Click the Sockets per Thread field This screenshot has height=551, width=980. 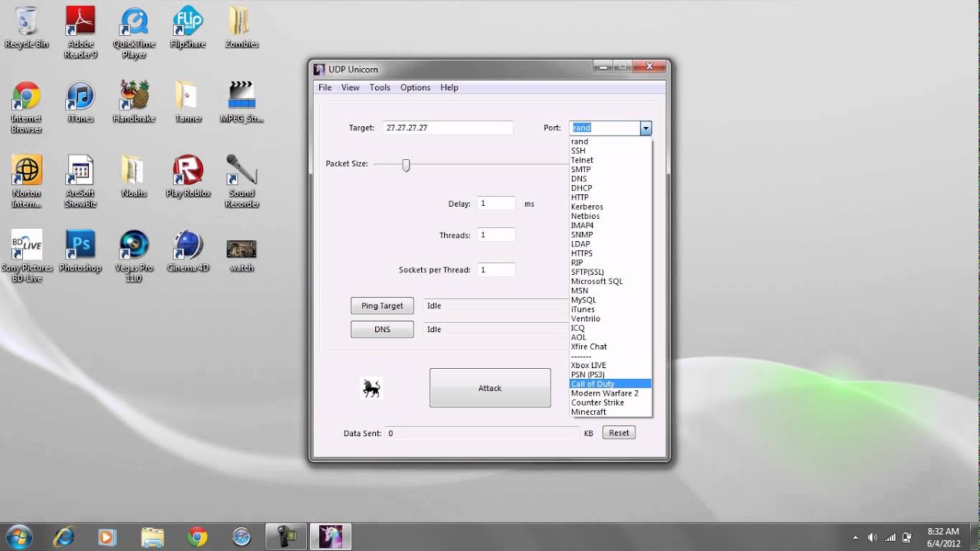point(496,269)
